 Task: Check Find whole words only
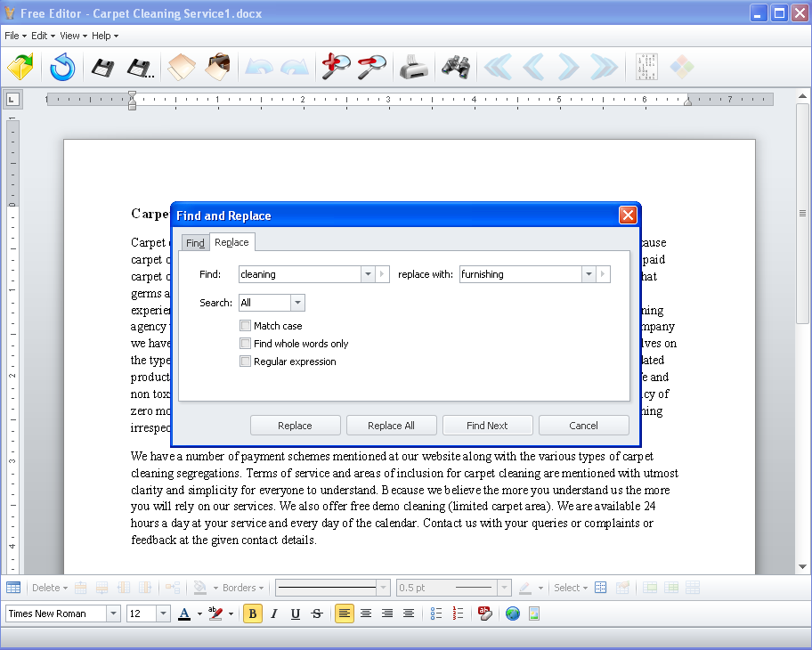(x=246, y=344)
